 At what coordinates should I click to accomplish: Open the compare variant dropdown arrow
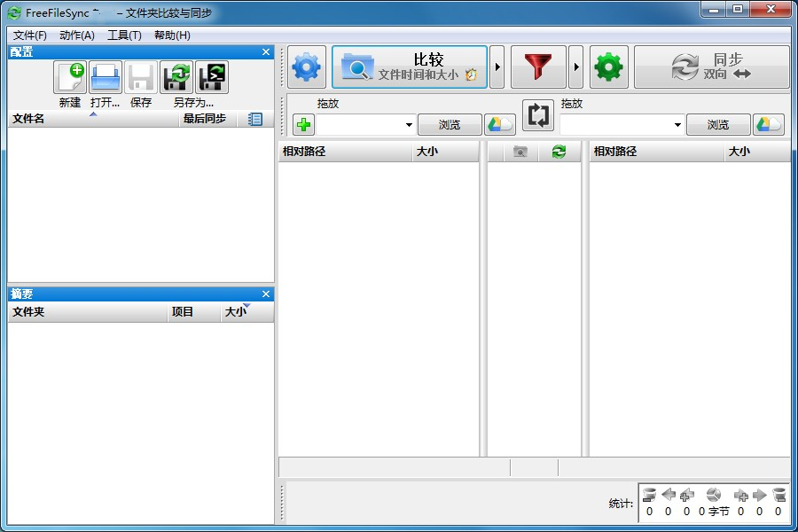(x=497, y=66)
